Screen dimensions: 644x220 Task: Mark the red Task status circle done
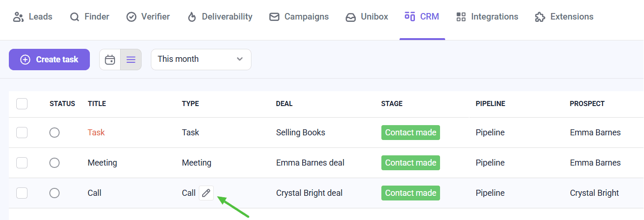tap(54, 133)
